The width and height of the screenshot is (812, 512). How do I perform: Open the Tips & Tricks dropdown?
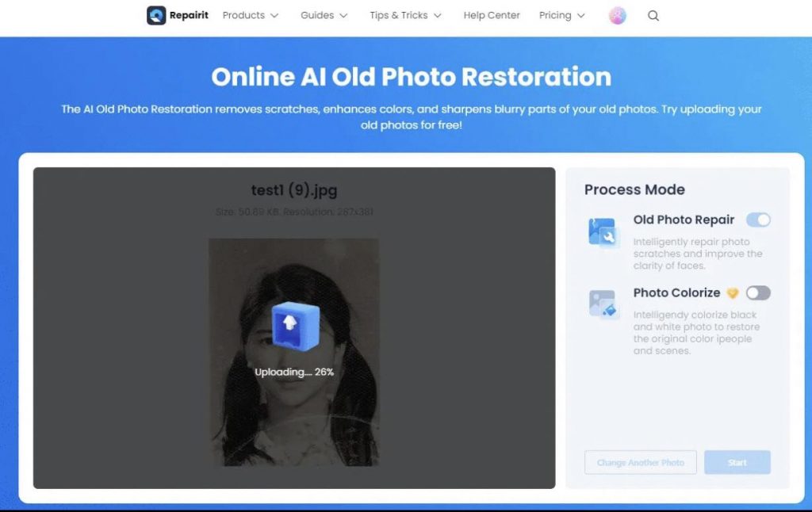pyautogui.click(x=405, y=16)
